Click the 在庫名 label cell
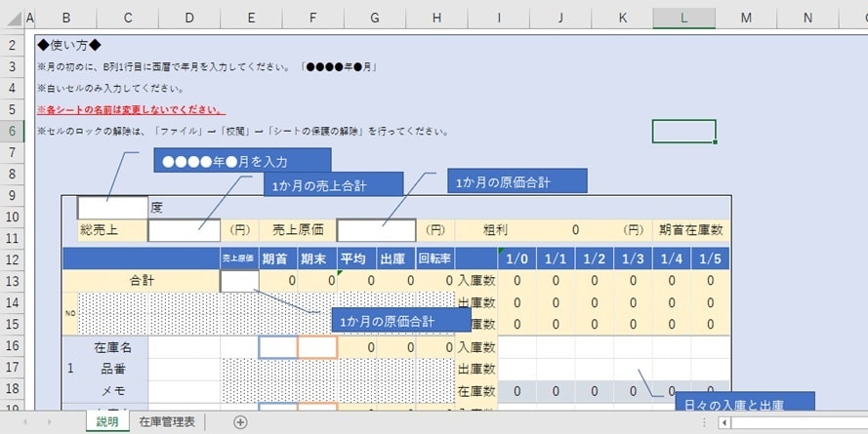This screenshot has width=868, height=434. click(x=112, y=347)
